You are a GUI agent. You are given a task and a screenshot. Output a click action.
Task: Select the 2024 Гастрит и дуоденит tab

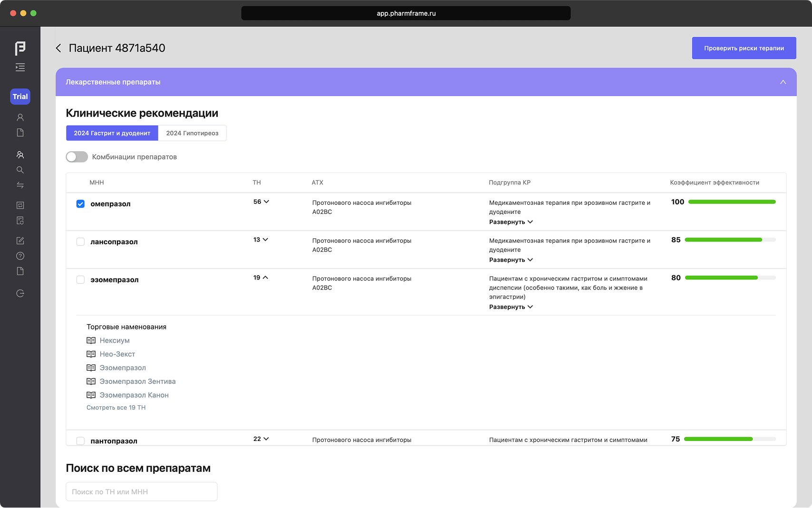(112, 133)
